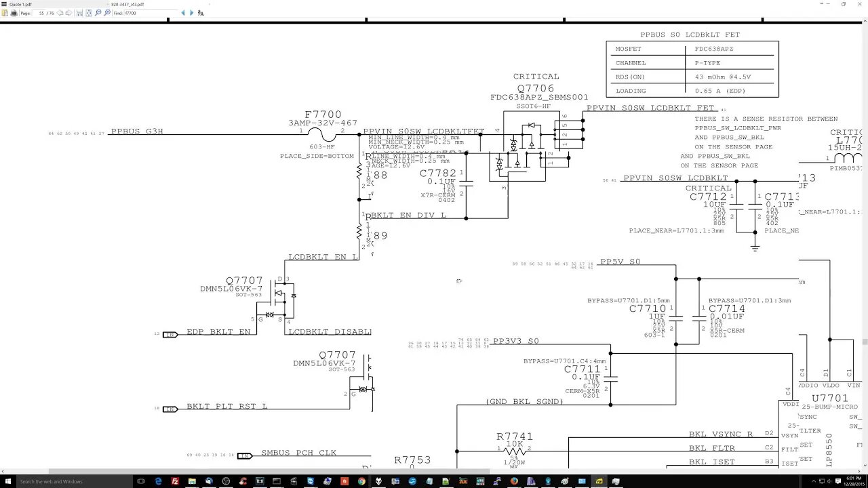The height and width of the screenshot is (488, 868).
Task: Click the R7753 resistor label
Action: [x=412, y=460]
